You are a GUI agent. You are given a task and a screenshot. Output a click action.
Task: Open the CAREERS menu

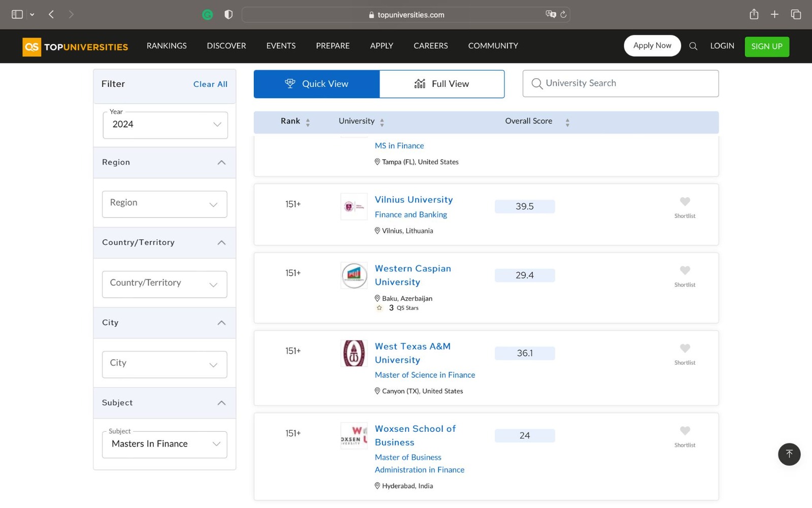[x=430, y=46]
